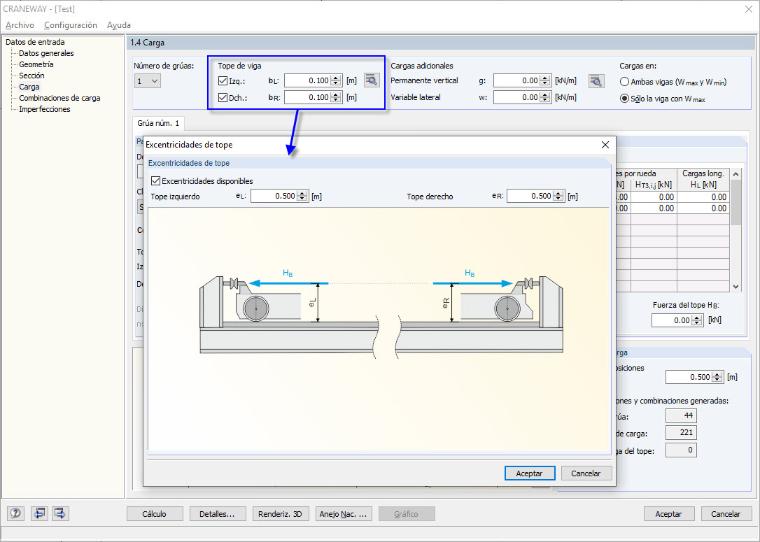Select Imperfecciones in the tree
760x542 pixels.
tap(45, 109)
